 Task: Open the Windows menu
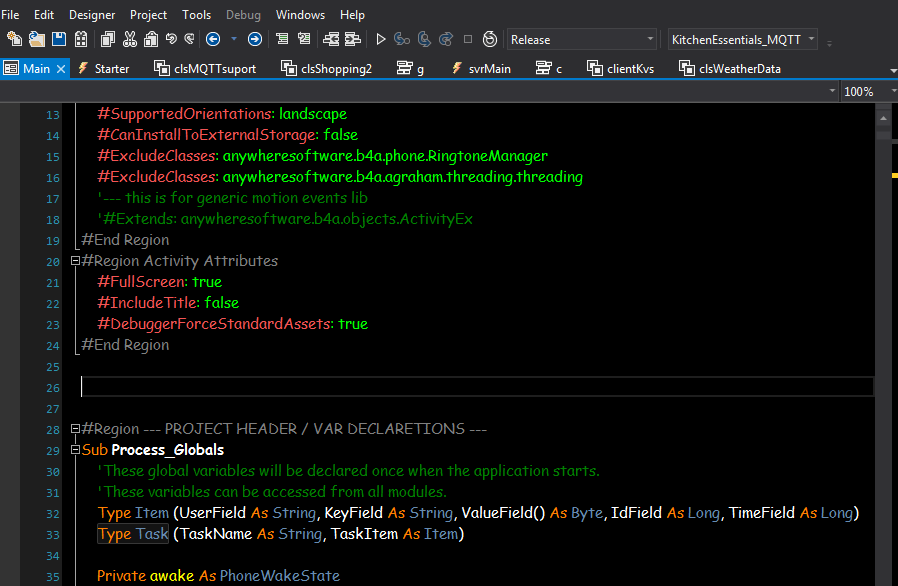[x=300, y=15]
